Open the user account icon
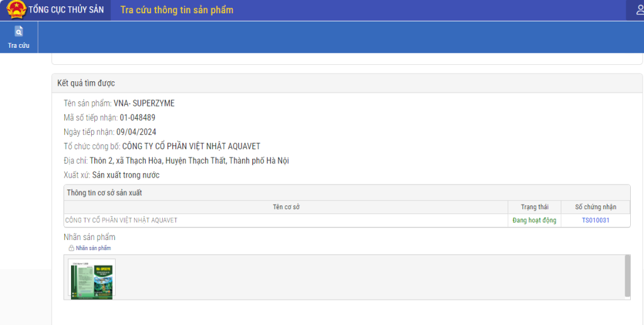The image size is (644, 325). click(640, 10)
